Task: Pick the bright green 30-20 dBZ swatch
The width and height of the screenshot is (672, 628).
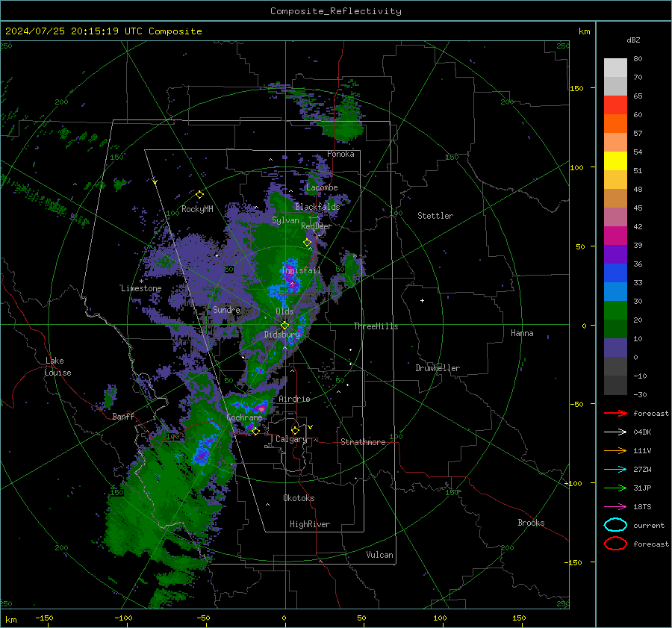Action: [615, 311]
